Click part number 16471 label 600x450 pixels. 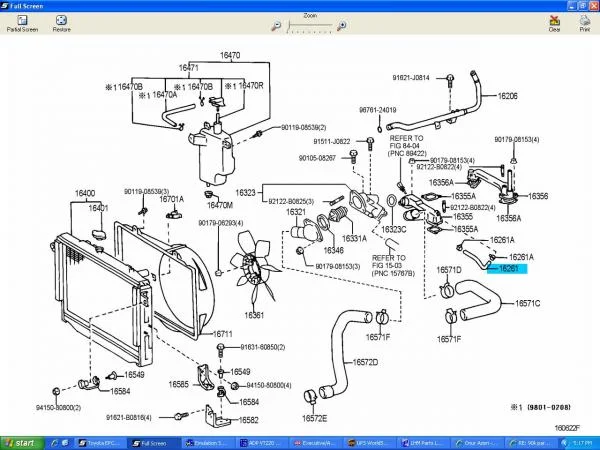[189, 68]
